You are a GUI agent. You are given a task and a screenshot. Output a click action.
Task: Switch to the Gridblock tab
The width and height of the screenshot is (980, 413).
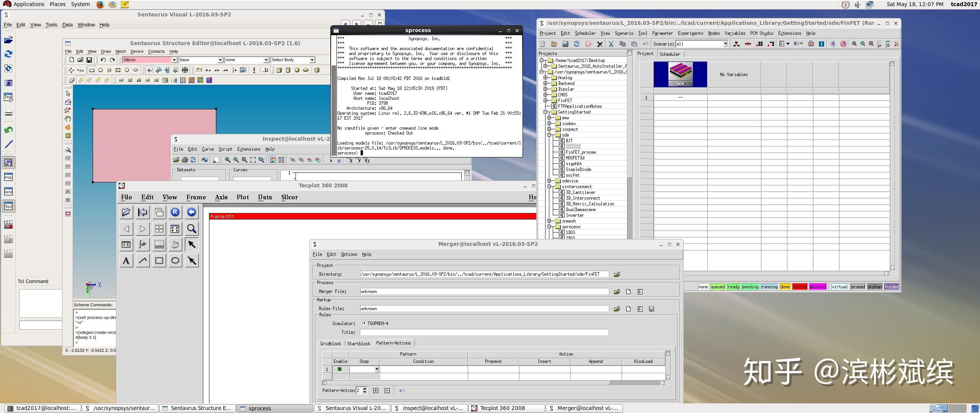point(330,344)
